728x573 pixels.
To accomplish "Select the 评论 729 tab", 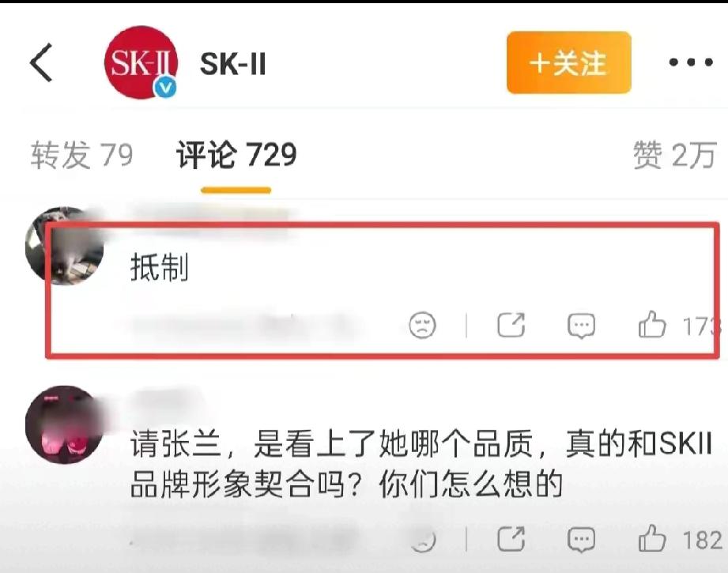I will 236,155.
